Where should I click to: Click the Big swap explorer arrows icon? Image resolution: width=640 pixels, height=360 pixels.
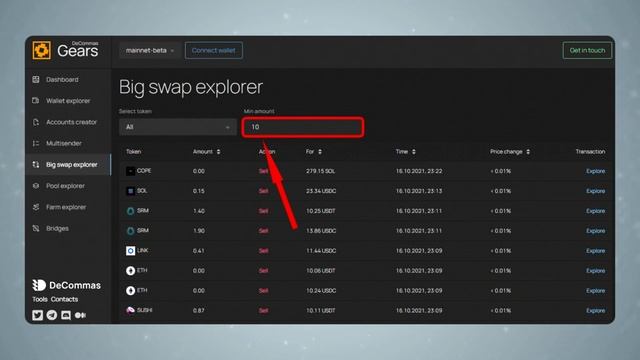coord(36,164)
